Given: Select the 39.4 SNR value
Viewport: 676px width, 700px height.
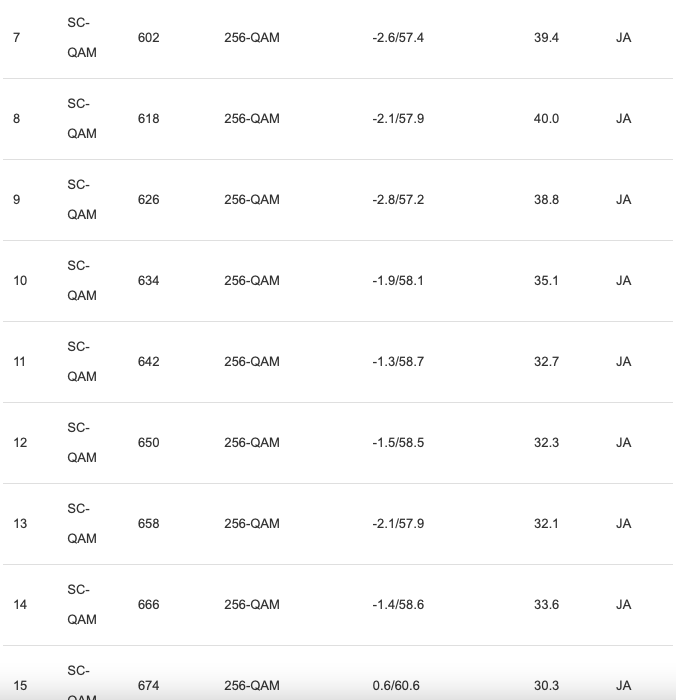Looking at the screenshot, I should point(546,38).
